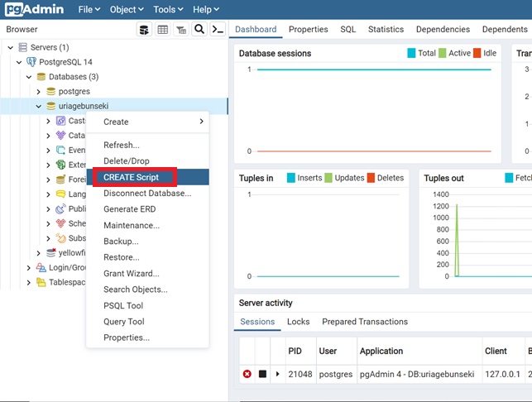This screenshot has width=532, height=402.
Task: Click the Publications node icon
Action: coord(60,208)
